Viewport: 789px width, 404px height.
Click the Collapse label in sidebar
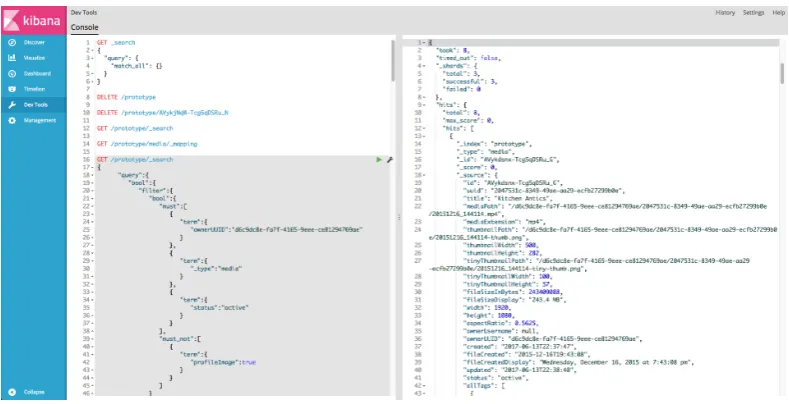click(x=34, y=392)
